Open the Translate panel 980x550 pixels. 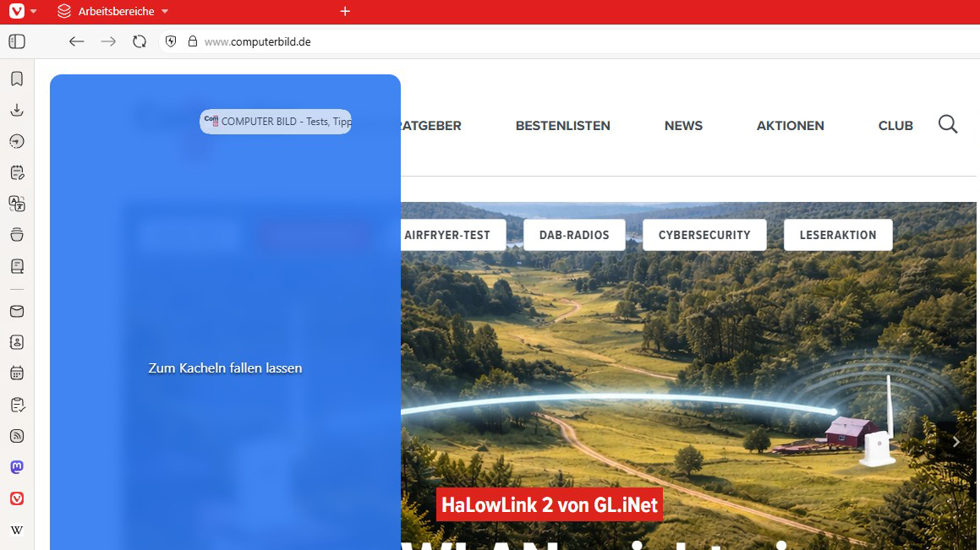(17, 204)
